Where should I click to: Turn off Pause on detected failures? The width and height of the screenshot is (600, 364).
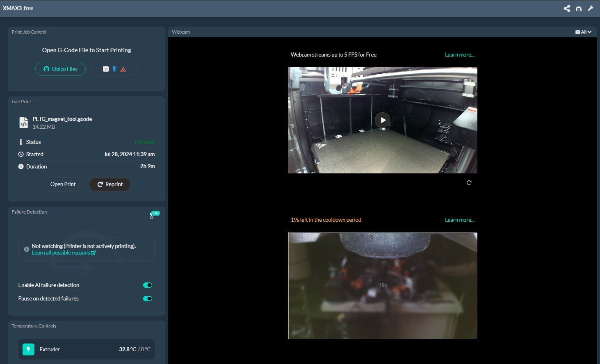pos(147,299)
